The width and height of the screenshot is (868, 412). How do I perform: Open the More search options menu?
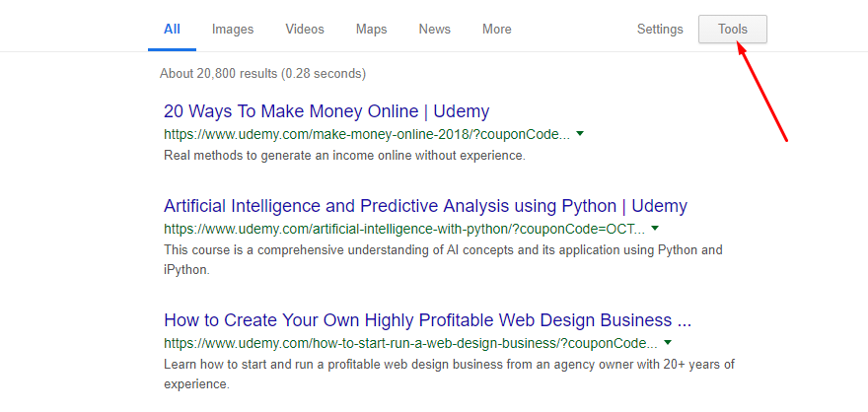[496, 30]
